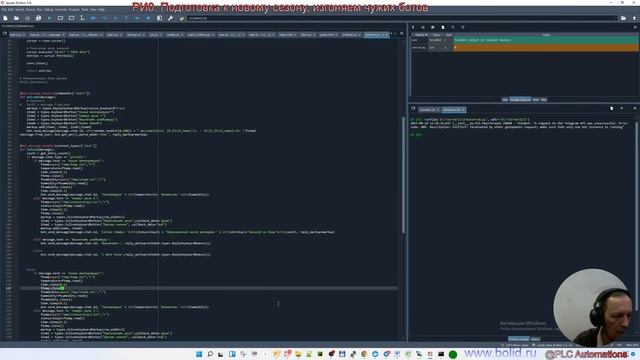This screenshot has height=360, width=640.
Task: Open the Projects menu
Action: click(74, 9)
